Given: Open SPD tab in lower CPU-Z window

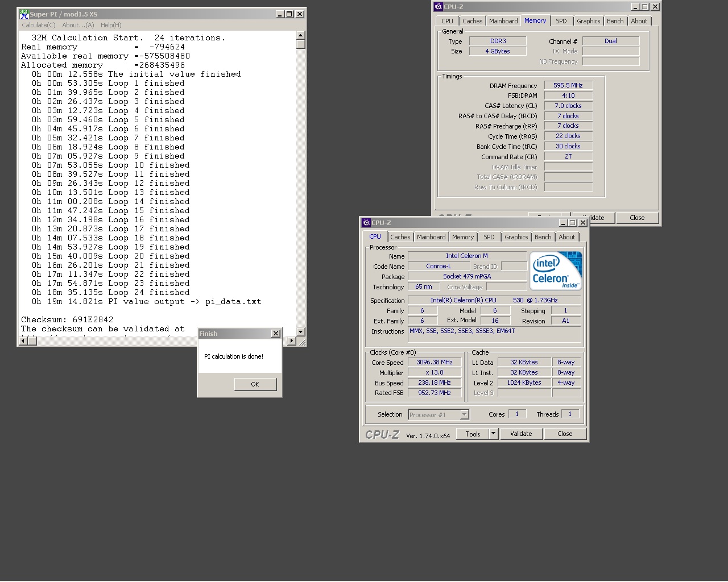Looking at the screenshot, I should click(x=489, y=237).
